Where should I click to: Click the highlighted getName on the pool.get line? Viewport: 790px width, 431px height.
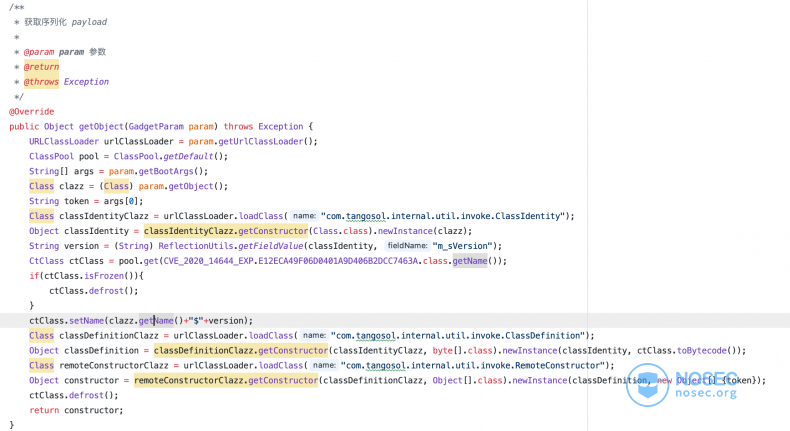click(470, 261)
